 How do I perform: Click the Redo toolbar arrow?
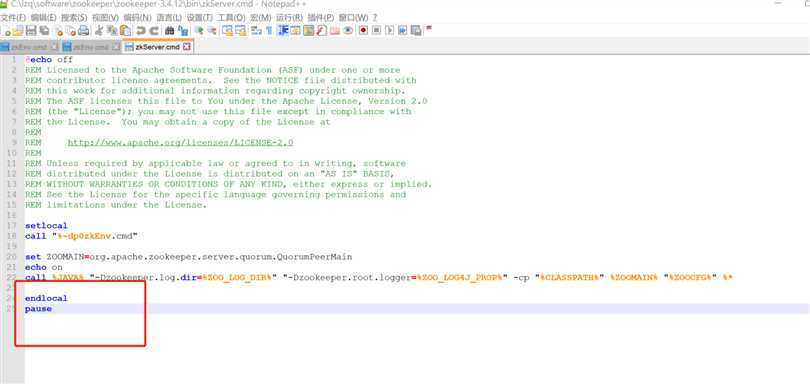pyautogui.click(x=153, y=30)
